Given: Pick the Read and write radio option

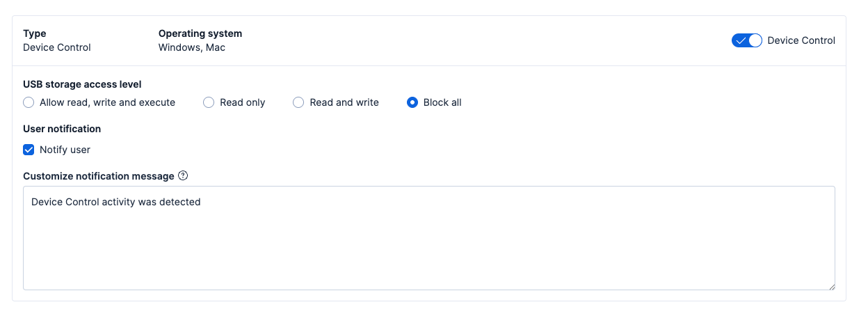Looking at the screenshot, I should point(298,102).
